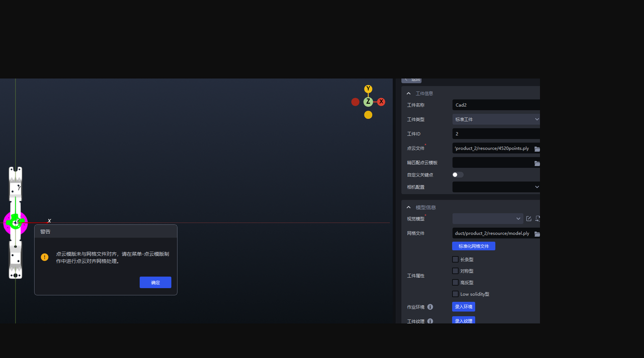644x358 pixels.
Task: Click the green Z axis gizmo center
Action: (x=368, y=102)
